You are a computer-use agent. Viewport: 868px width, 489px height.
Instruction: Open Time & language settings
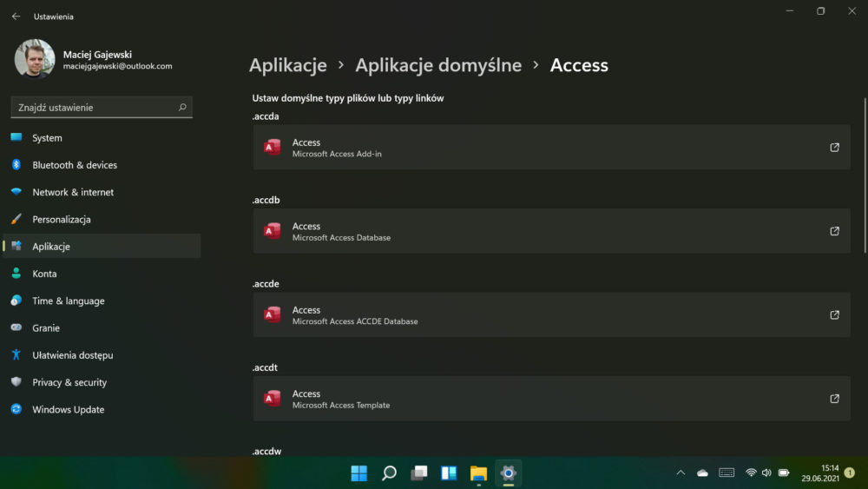[x=102, y=301]
